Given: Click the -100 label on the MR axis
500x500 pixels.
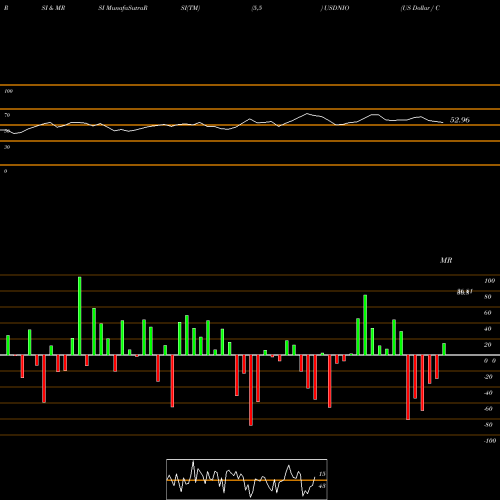Looking at the screenshot, I should pos(490,441).
